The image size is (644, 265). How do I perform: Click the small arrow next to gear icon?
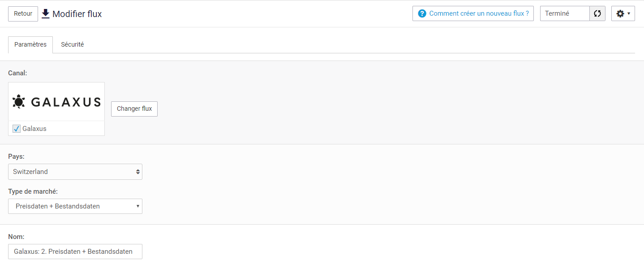(x=629, y=14)
